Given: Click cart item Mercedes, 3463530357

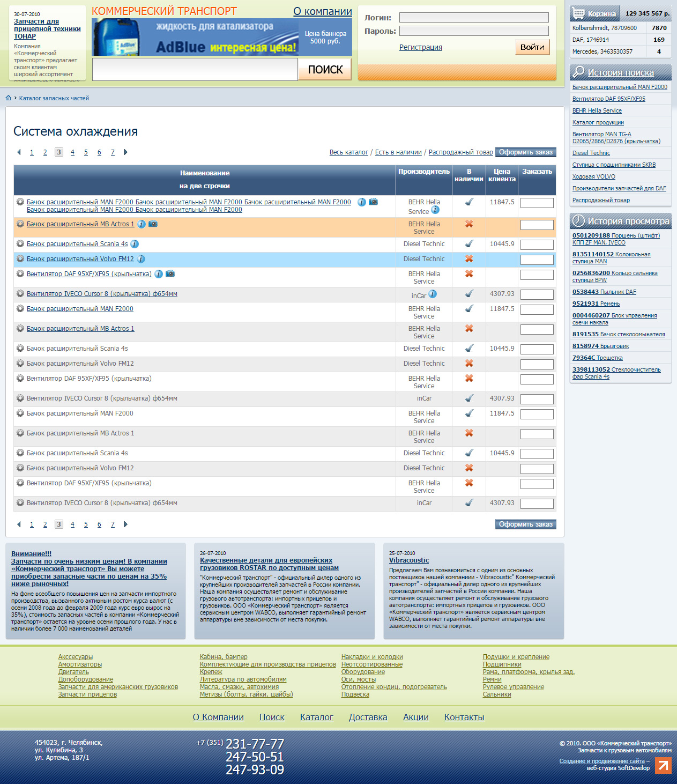Looking at the screenshot, I should (602, 51).
